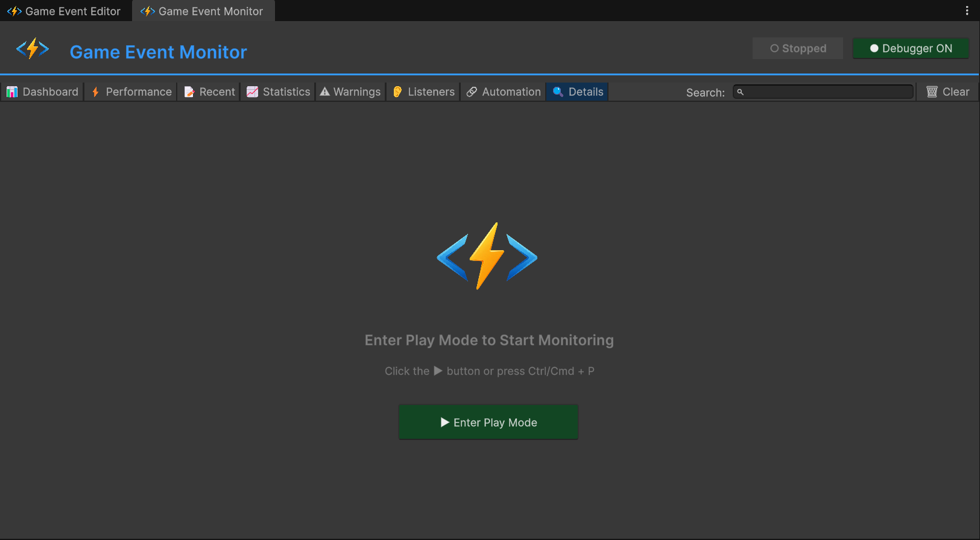The width and height of the screenshot is (980, 540).
Task: Select the Details tab
Action: click(577, 92)
